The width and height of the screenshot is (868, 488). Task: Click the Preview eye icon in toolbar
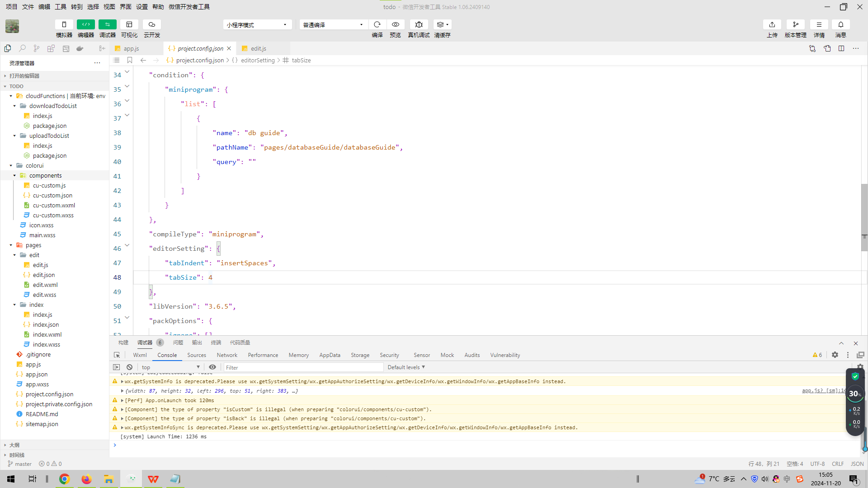[x=395, y=24]
